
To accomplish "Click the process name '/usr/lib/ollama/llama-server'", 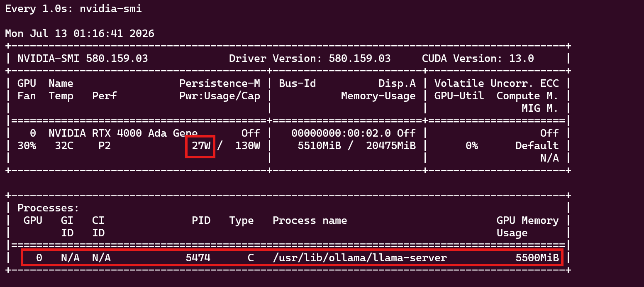I will (360, 258).
